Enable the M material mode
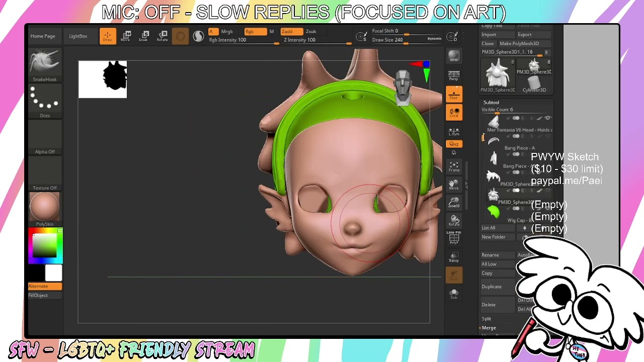The height and width of the screenshot is (362, 644). click(272, 31)
